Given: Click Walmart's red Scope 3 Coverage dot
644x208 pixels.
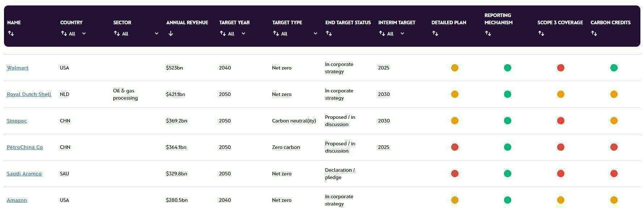Looking at the screenshot, I should [x=560, y=68].
